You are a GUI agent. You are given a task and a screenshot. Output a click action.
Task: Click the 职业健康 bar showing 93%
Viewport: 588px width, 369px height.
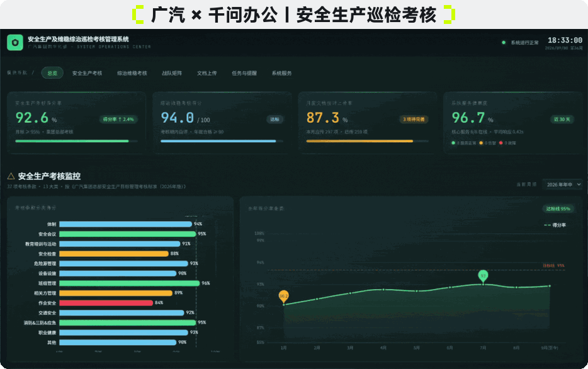(x=124, y=332)
